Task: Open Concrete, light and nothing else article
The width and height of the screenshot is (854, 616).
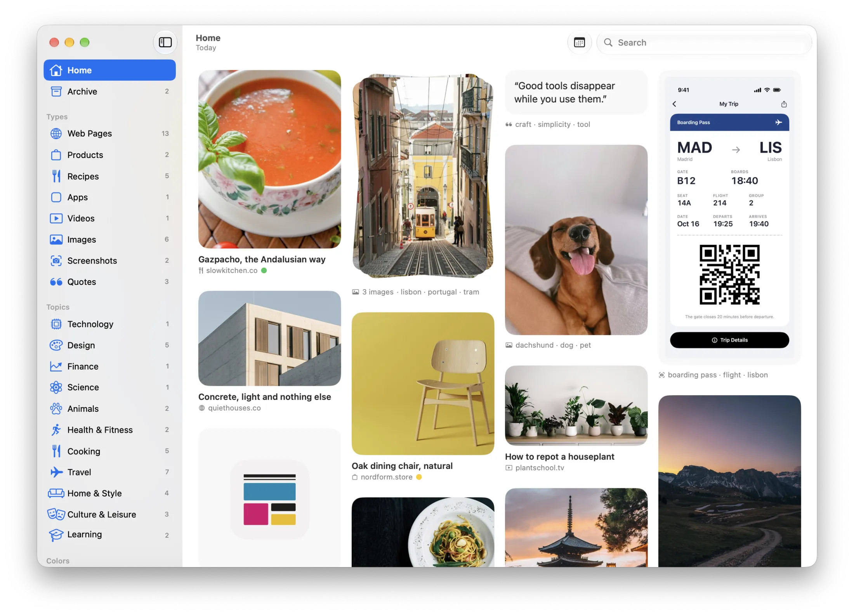Action: [269, 338]
